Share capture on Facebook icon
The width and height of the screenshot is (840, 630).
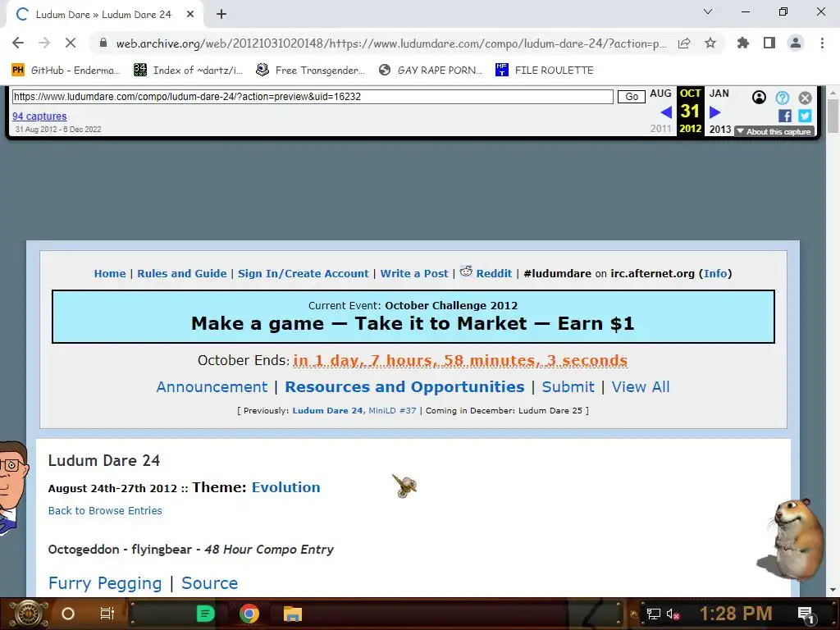(x=785, y=116)
